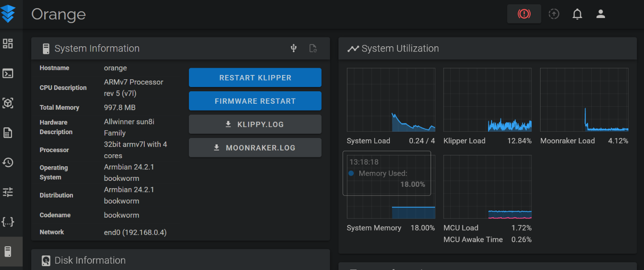Open the Jobs file list icon

[x=8, y=133]
